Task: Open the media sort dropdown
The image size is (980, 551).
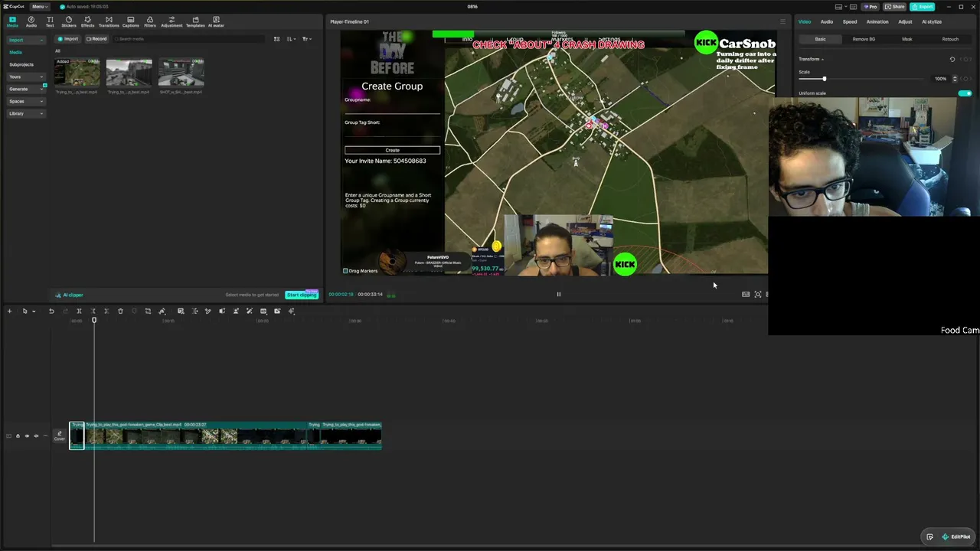Action: [291, 39]
